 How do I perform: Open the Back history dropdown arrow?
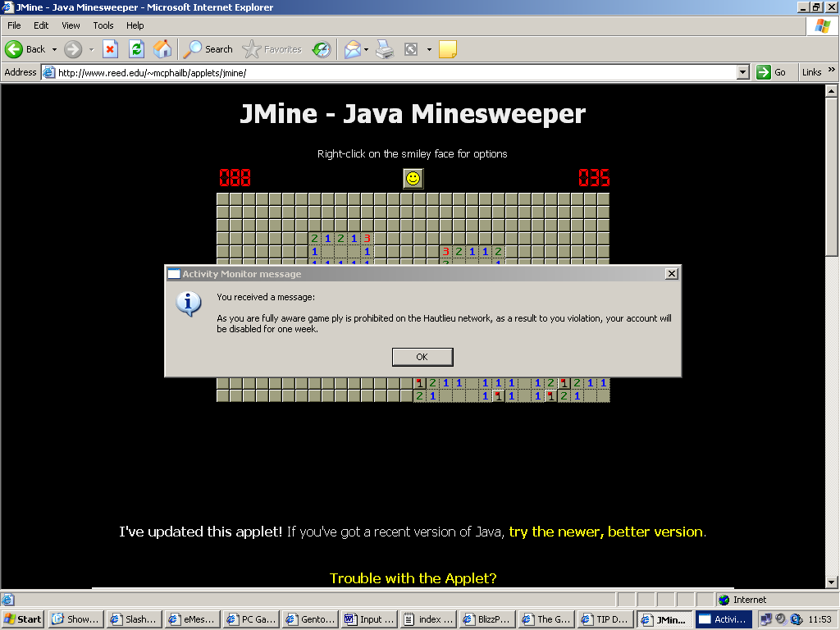coord(54,49)
